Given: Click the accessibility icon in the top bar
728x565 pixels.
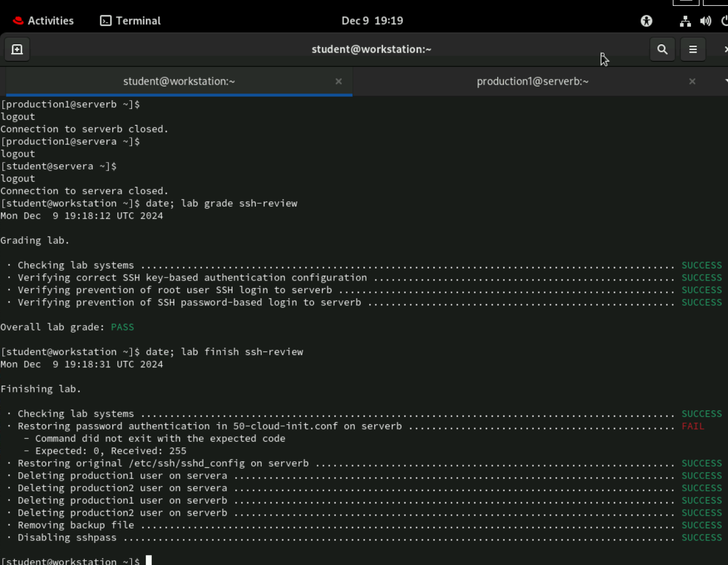Looking at the screenshot, I should [x=646, y=21].
